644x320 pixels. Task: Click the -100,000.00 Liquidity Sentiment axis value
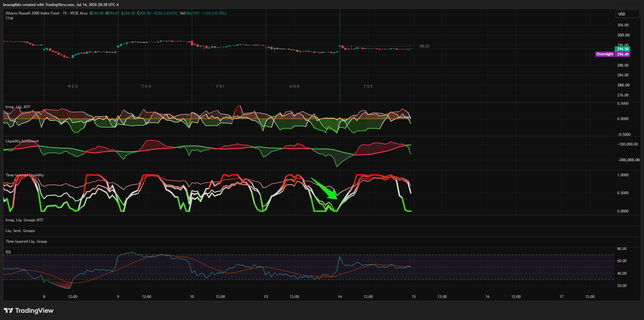[x=627, y=144]
